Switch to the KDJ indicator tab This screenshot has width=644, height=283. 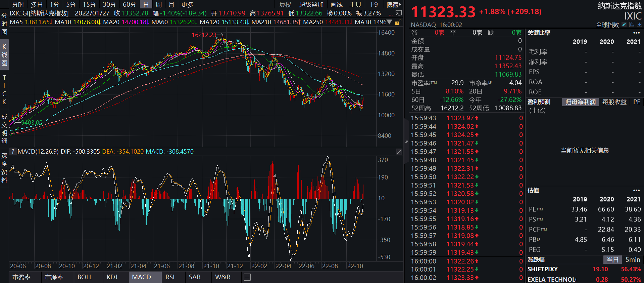pyautogui.click(x=112, y=277)
